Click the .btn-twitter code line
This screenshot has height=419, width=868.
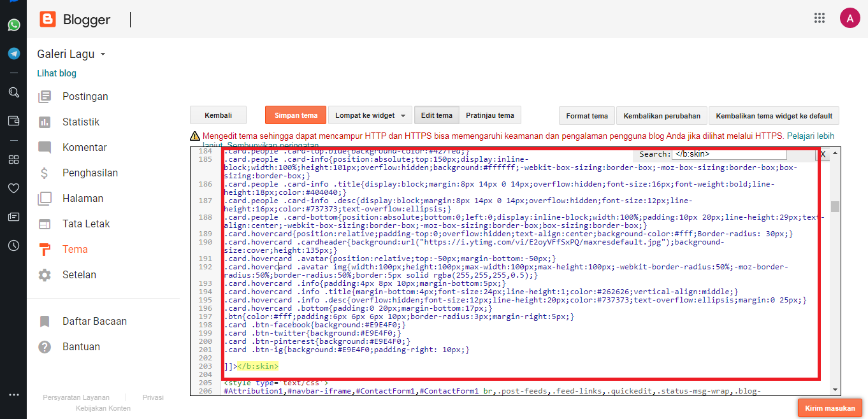[x=312, y=333]
